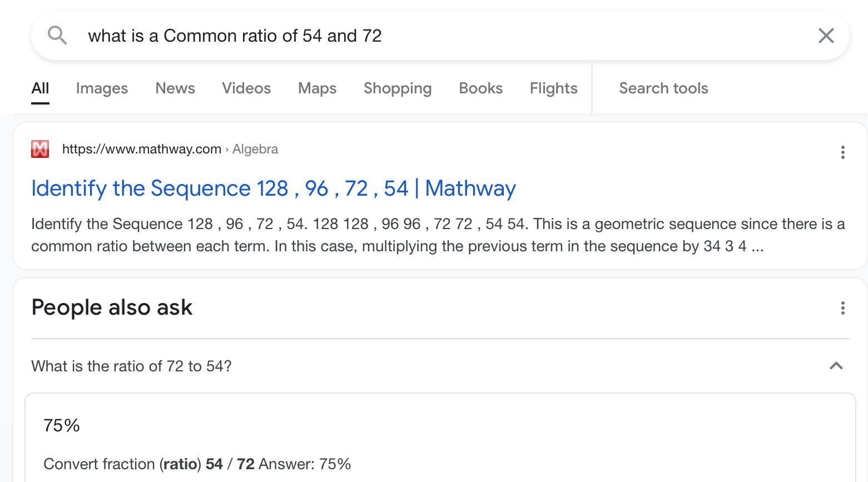Click the mathway.com URL breadcrumb
This screenshot has height=482, width=868.
[x=142, y=149]
